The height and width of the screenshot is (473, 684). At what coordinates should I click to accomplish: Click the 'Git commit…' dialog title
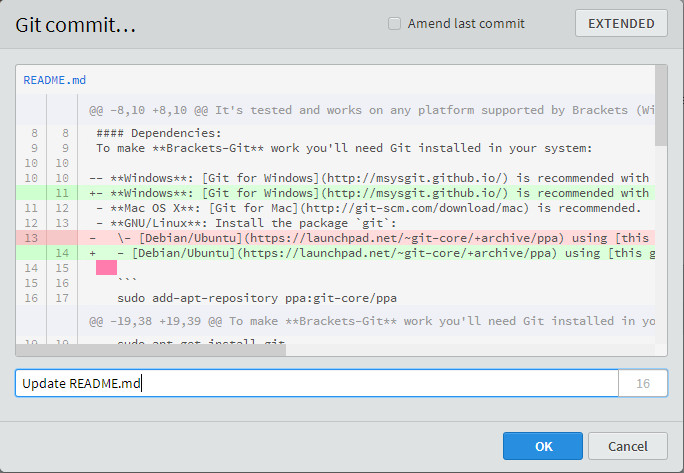75,25
